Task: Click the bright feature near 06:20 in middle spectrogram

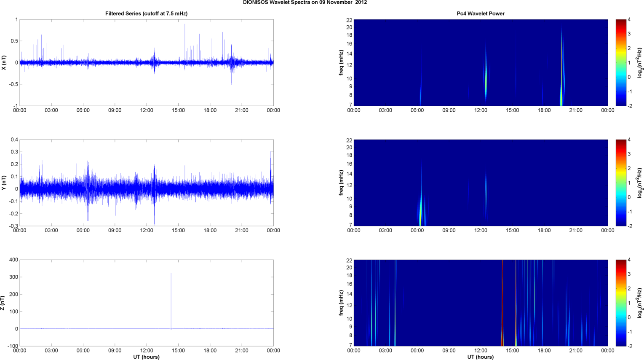Action: [420, 209]
